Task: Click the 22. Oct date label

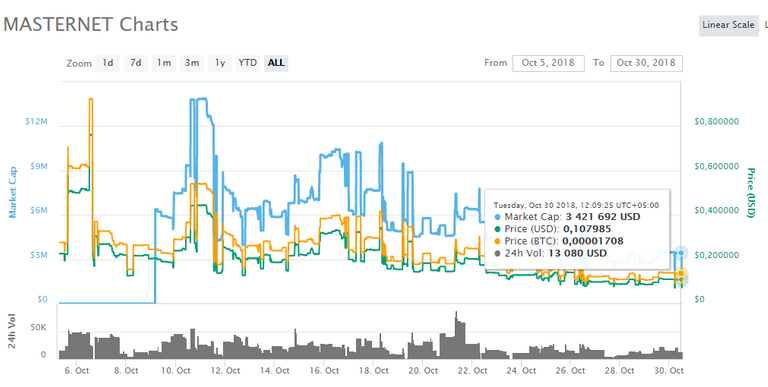Action: (x=472, y=371)
